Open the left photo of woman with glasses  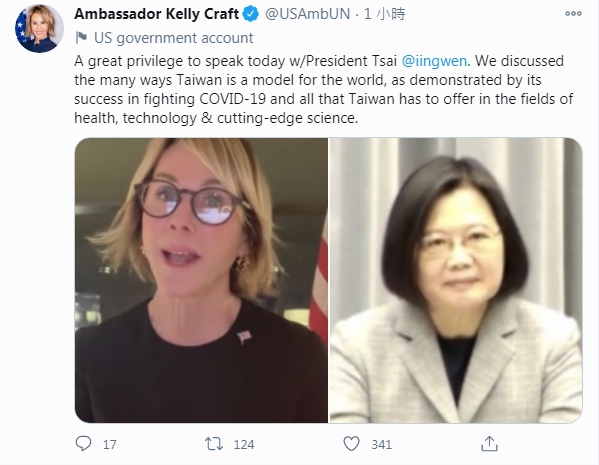201,280
